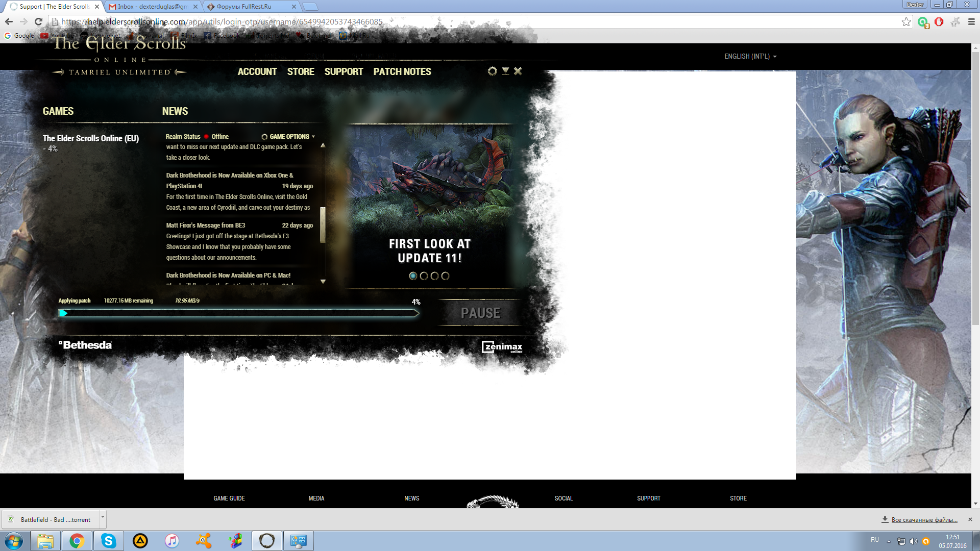The width and height of the screenshot is (980, 551).
Task: Open Game Guide footer link
Action: (x=229, y=498)
